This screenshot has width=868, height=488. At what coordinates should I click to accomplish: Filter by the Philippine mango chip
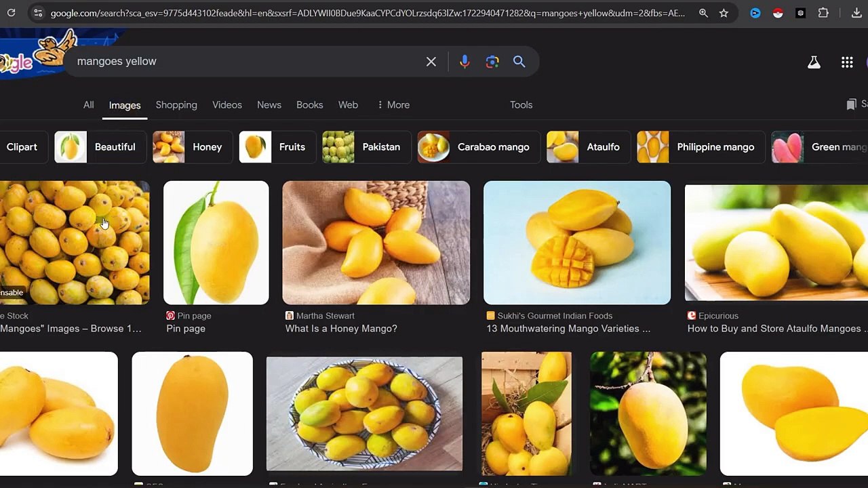pyautogui.click(x=701, y=147)
